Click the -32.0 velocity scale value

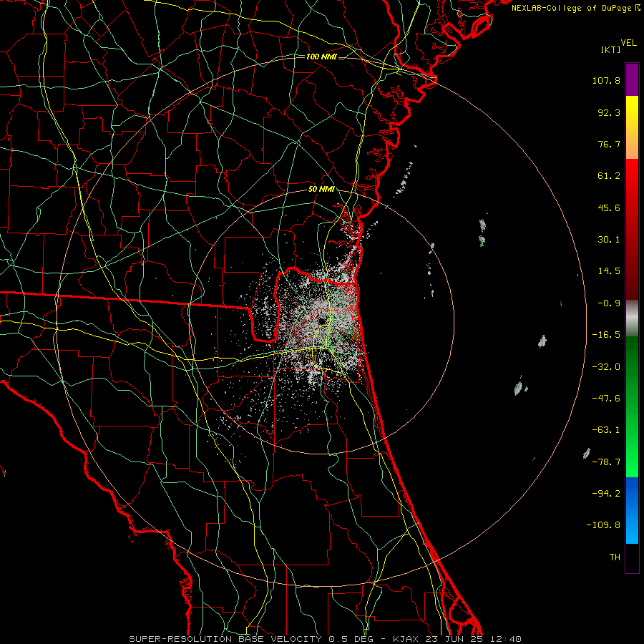606,367
